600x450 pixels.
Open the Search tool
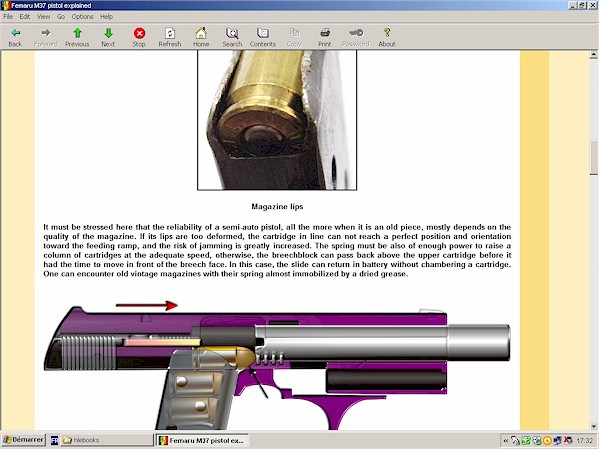pyautogui.click(x=232, y=37)
